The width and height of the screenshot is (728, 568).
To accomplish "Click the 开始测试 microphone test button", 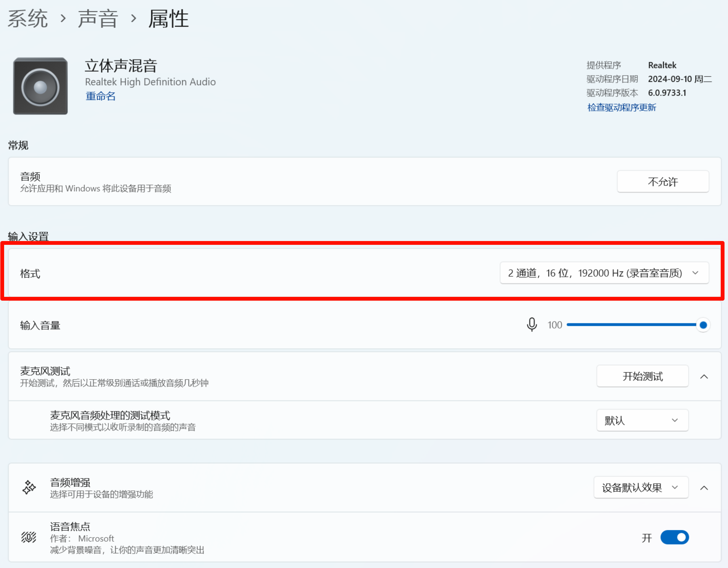I will tap(642, 376).
